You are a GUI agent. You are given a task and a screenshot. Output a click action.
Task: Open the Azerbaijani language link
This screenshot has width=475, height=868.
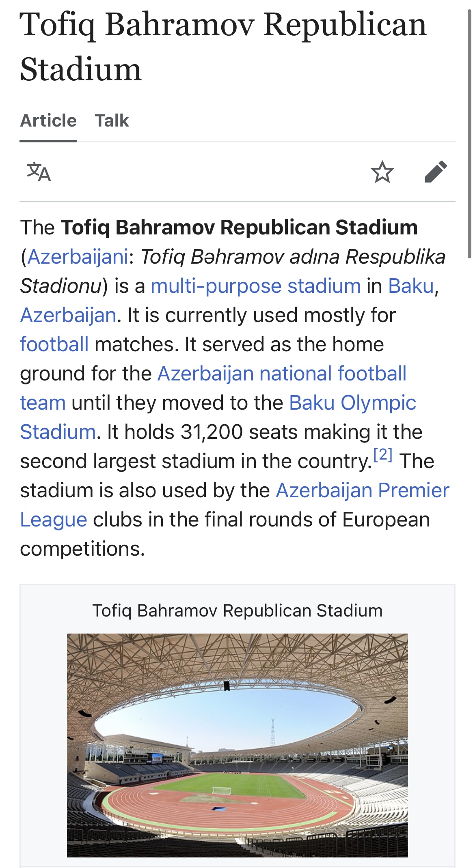(x=78, y=257)
